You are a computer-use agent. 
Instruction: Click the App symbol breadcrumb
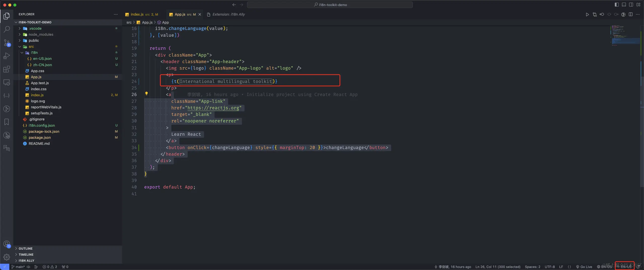[x=163, y=22]
